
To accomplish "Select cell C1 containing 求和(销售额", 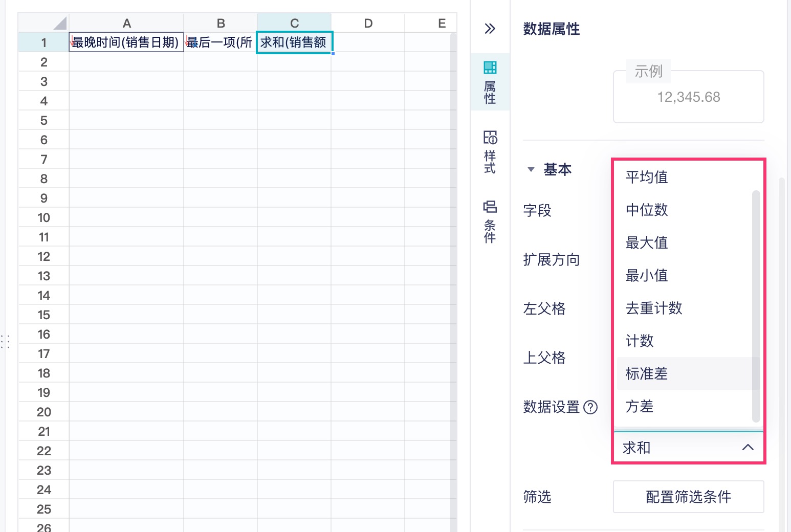I will coord(294,42).
